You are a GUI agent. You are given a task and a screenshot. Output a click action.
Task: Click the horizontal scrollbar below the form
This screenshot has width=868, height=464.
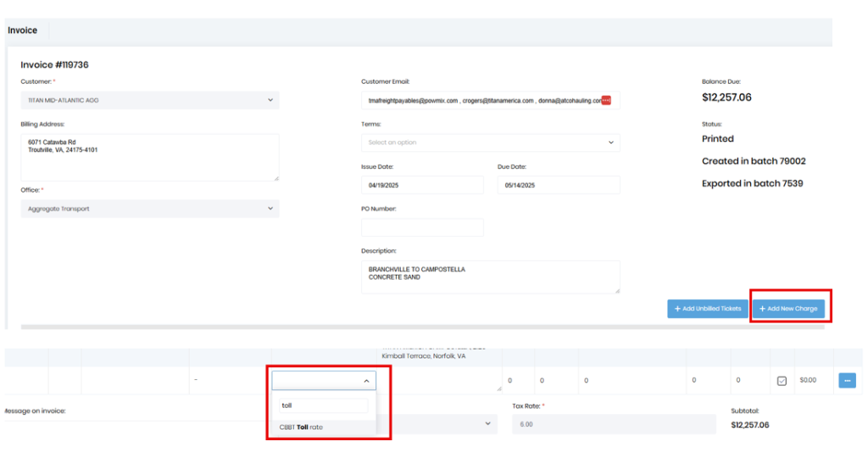point(422,327)
